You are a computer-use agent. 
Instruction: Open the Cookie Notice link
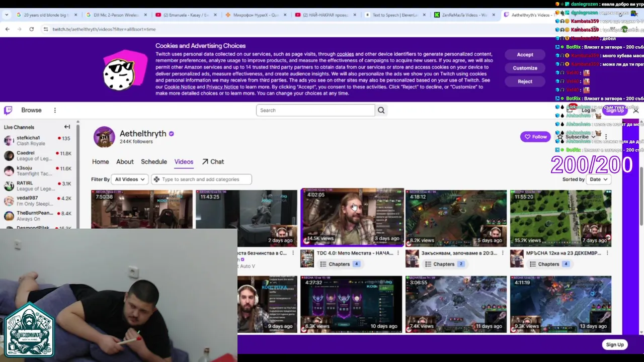point(180,87)
